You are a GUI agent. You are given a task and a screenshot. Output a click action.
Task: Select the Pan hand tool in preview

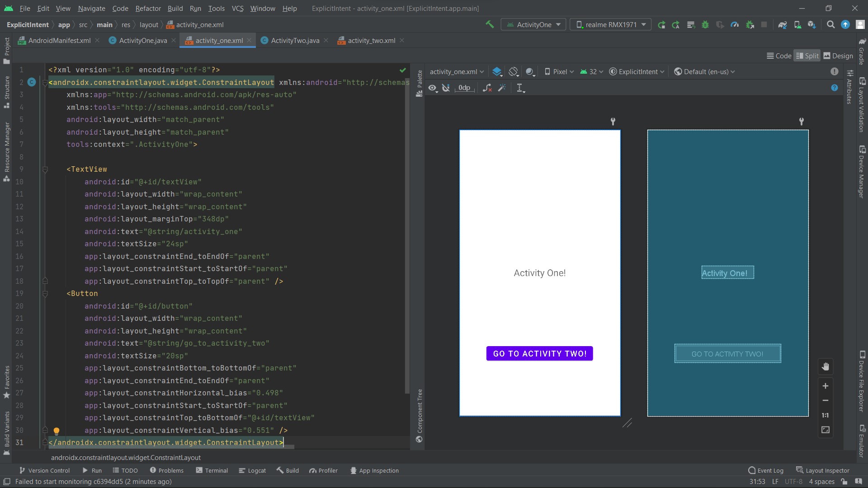pyautogui.click(x=826, y=366)
